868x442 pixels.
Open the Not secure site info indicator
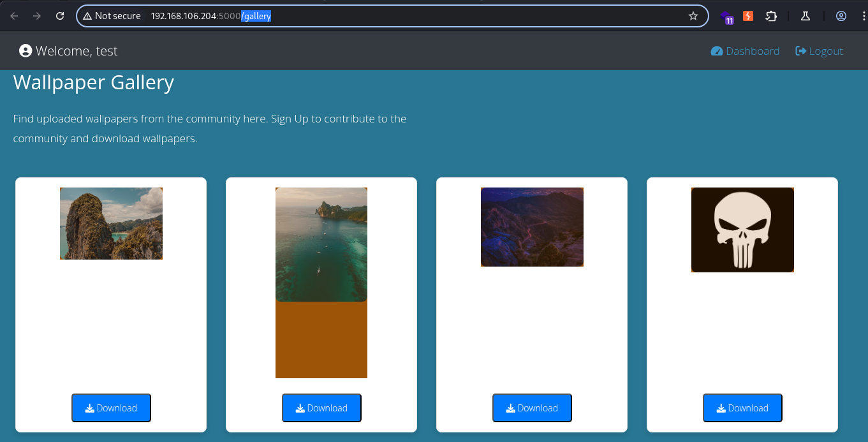pos(112,16)
